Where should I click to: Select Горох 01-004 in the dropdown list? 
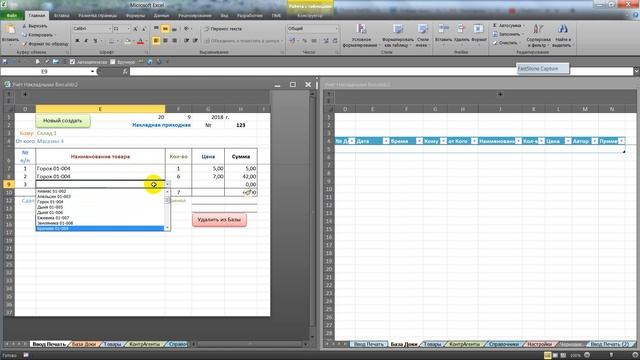(x=100, y=202)
